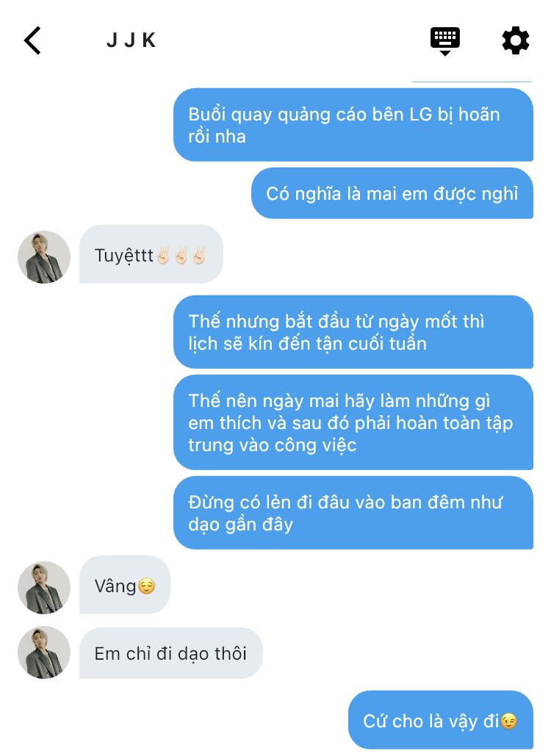The width and height of the screenshot is (551, 756).
Task: Select message "Có nghĩa là mai em được nghỉ"
Action: [392, 193]
